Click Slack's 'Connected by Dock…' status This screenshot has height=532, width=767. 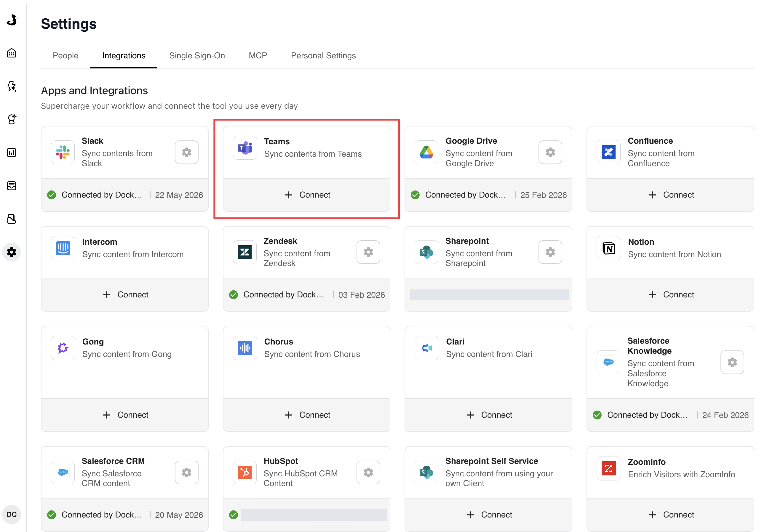(102, 195)
